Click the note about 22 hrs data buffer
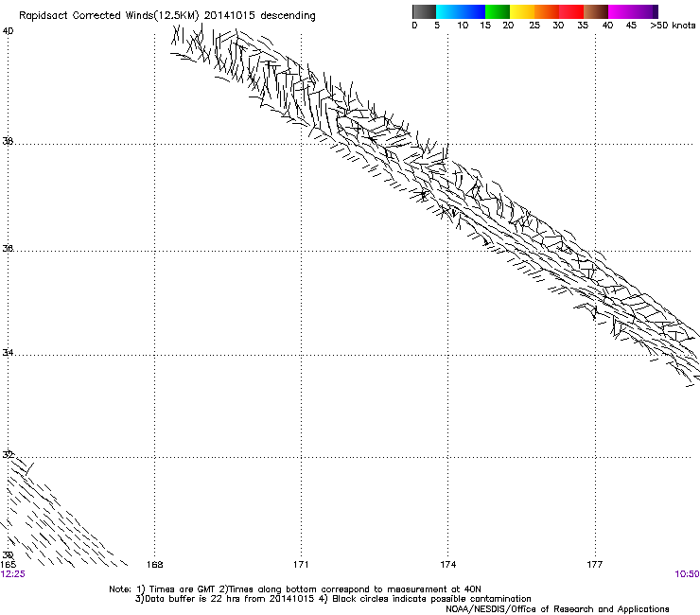700x615 pixels. click(x=224, y=599)
